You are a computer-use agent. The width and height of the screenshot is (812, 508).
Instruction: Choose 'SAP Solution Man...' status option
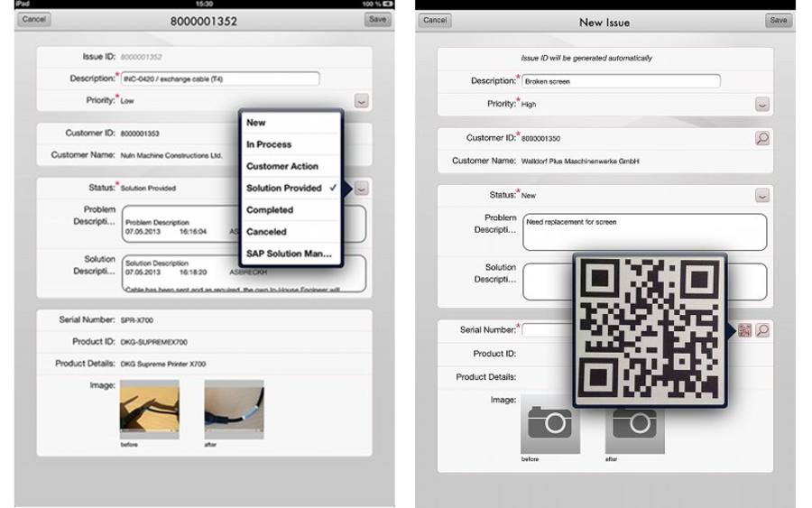click(x=291, y=254)
